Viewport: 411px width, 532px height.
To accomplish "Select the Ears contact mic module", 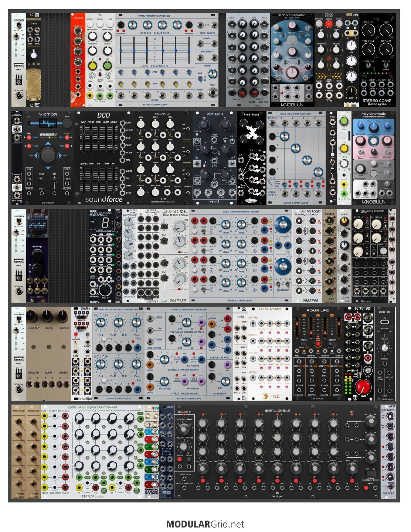I will (34, 60).
